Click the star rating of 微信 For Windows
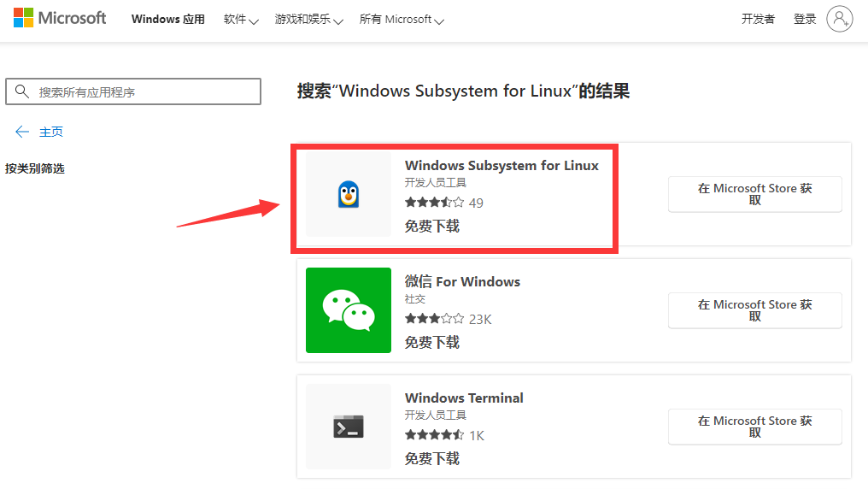This screenshot has width=868, height=489. (x=435, y=318)
